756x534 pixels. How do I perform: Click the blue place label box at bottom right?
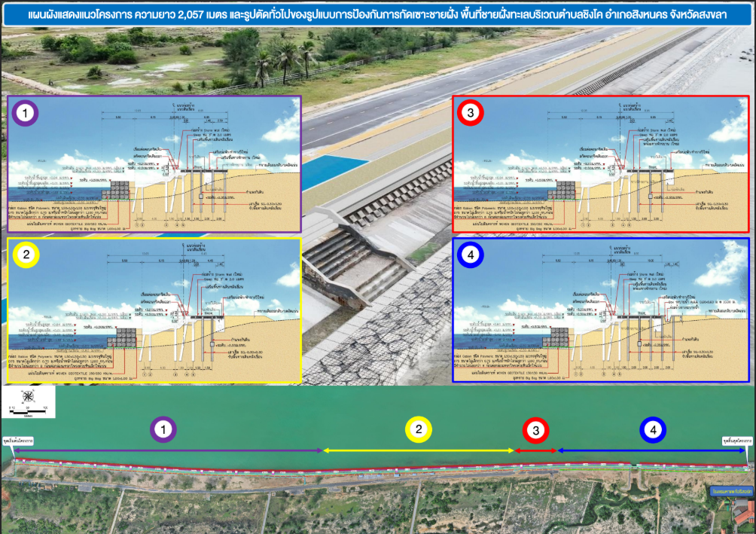pyautogui.click(x=730, y=491)
